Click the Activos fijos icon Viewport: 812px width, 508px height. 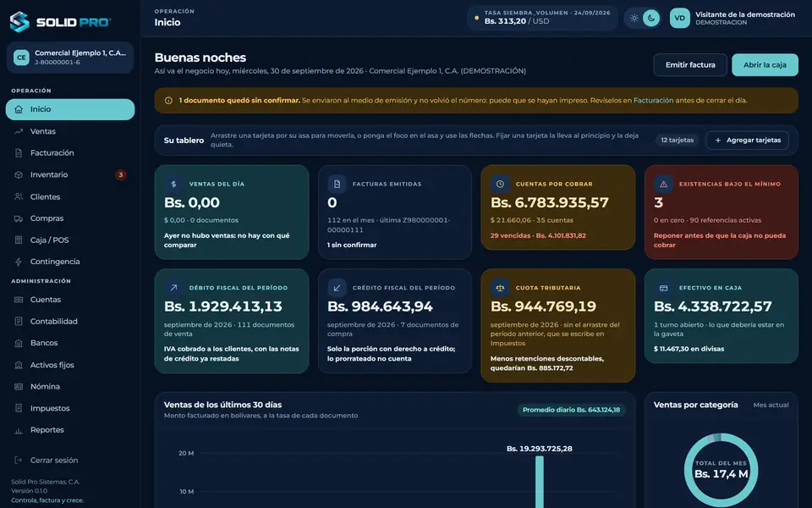(x=19, y=365)
